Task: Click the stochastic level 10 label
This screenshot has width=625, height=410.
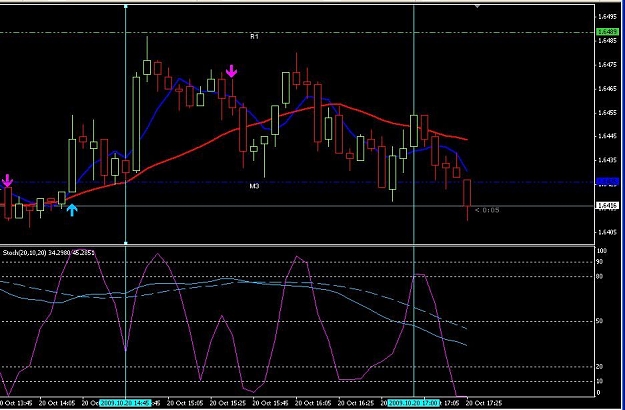Action: (600, 381)
